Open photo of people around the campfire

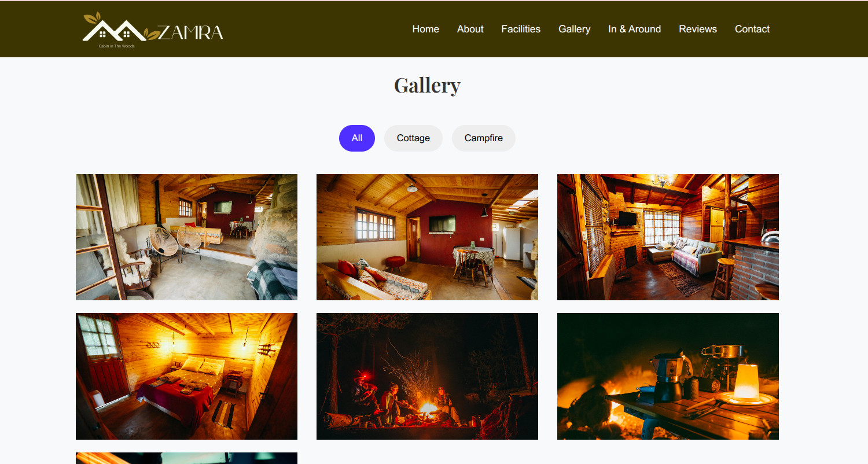pyautogui.click(x=427, y=377)
